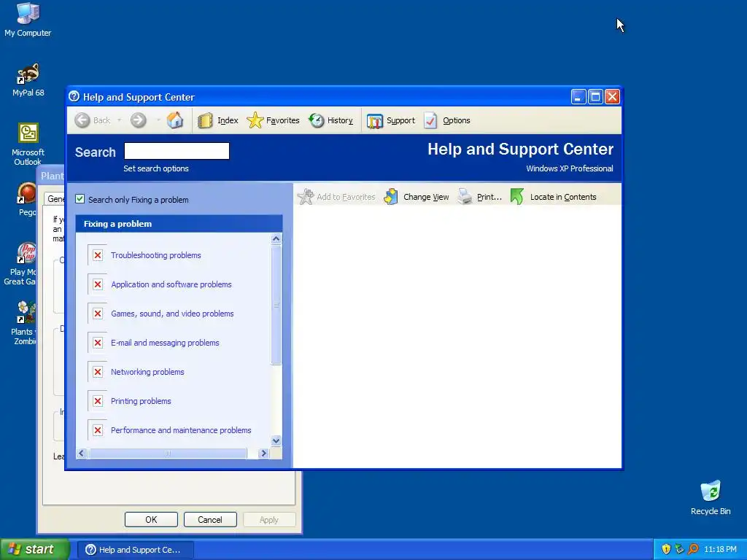Open Forward history dropdown arrow

point(158,120)
